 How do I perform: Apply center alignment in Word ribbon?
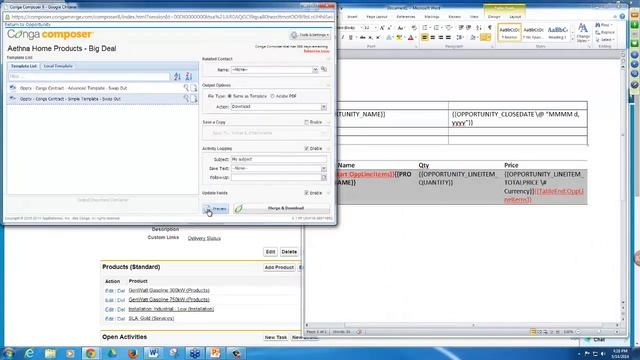433,38
